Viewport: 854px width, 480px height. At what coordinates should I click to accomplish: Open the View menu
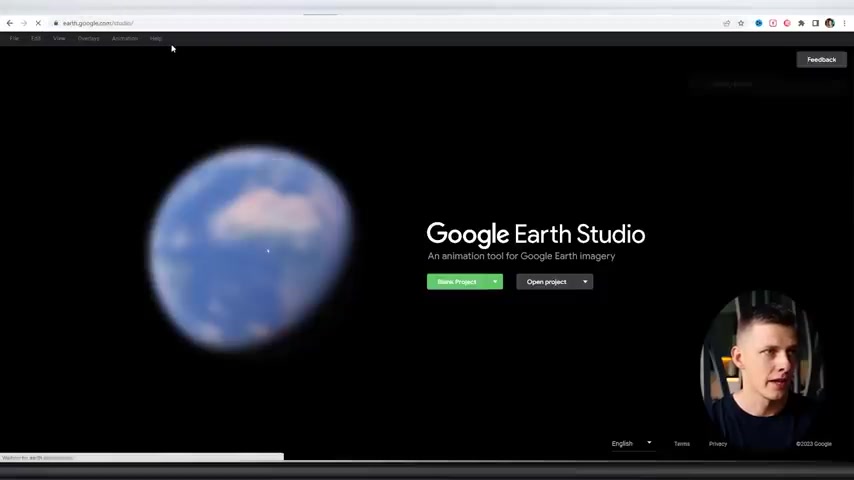(59, 39)
